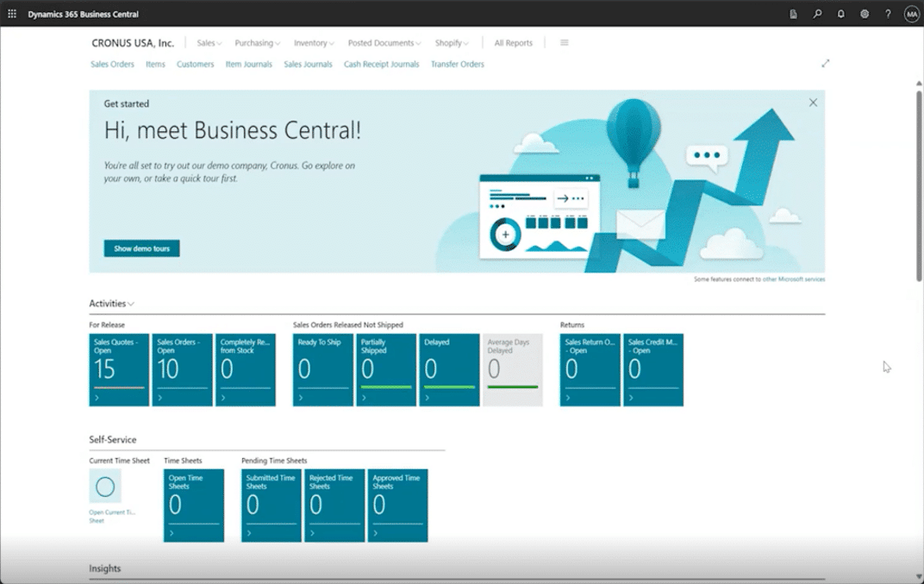The height and width of the screenshot is (584, 924).
Task: Open the notifications bell icon
Action: tap(841, 14)
